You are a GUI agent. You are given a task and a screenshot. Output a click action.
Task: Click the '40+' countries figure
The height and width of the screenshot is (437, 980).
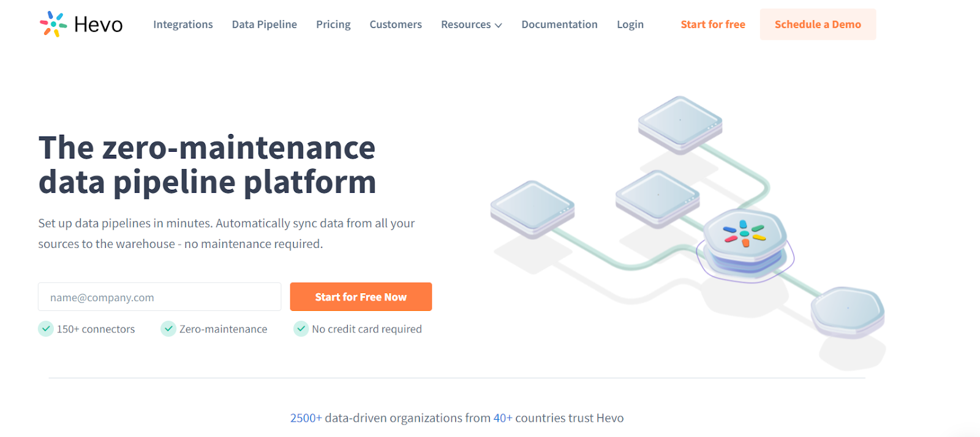point(503,418)
